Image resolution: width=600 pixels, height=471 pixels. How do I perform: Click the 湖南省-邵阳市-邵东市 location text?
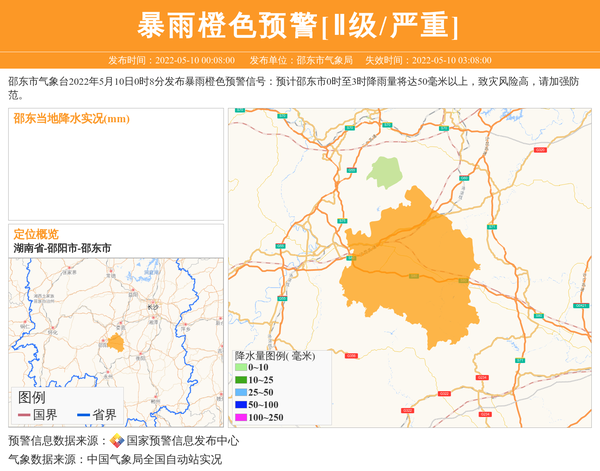tap(62, 248)
